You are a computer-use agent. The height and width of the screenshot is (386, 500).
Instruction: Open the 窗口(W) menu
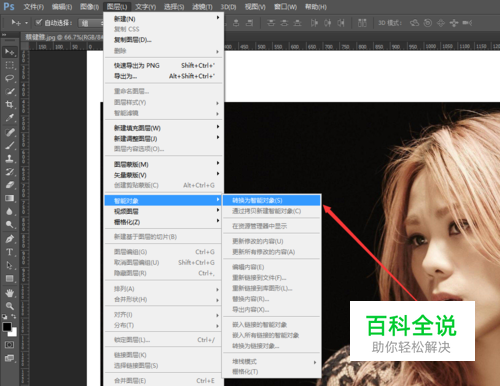(x=285, y=7)
